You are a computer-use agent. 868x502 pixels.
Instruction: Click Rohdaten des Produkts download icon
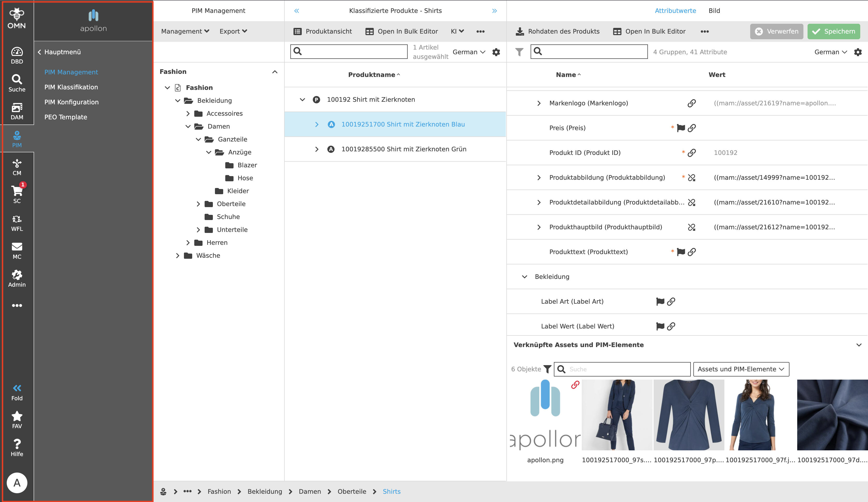(x=520, y=31)
